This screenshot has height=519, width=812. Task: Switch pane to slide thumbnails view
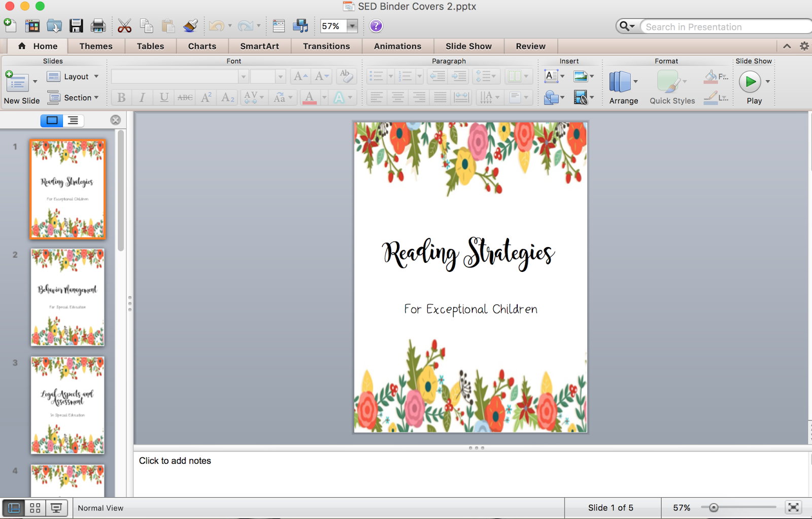point(52,120)
